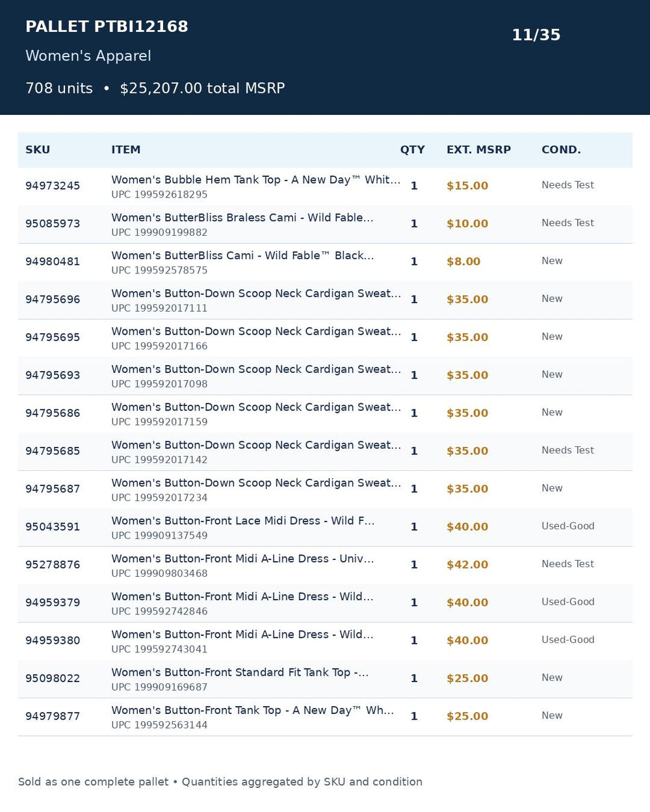Click UPC 199592578575

tap(159, 270)
